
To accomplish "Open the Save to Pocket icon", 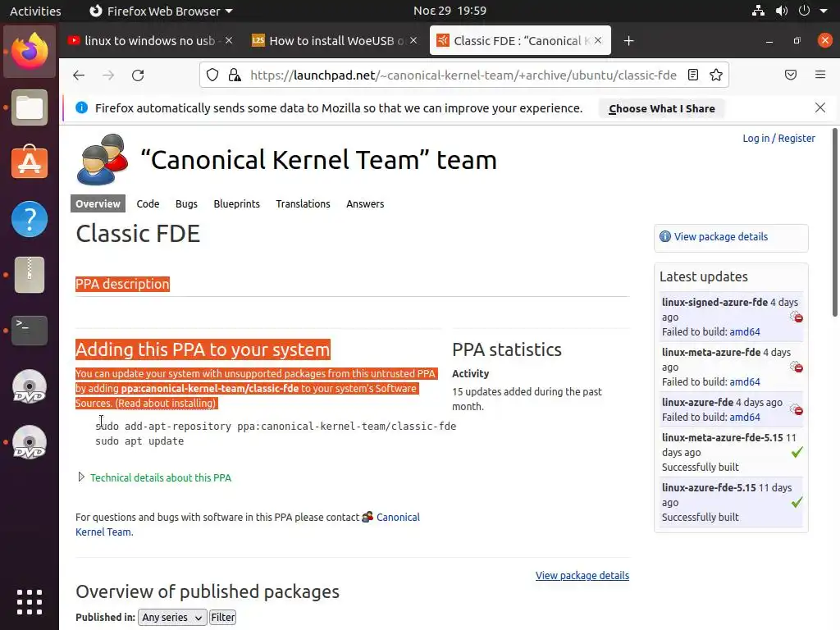I will (791, 75).
